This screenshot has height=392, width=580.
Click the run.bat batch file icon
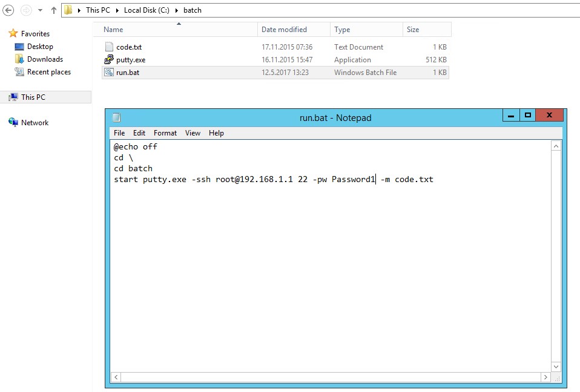pos(109,72)
